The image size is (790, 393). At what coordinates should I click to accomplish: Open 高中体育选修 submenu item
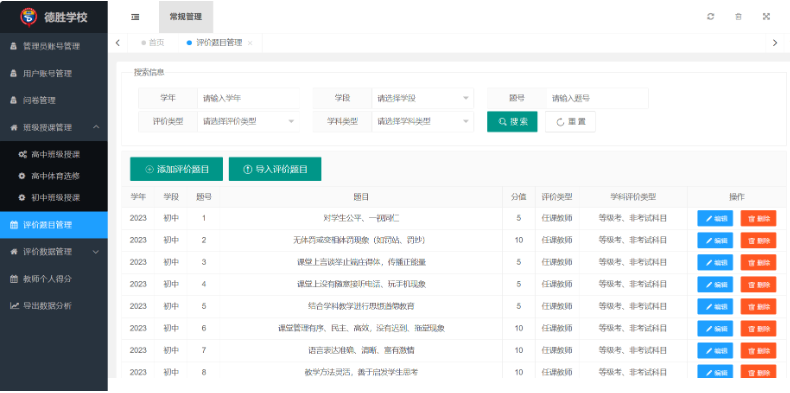pos(54,176)
